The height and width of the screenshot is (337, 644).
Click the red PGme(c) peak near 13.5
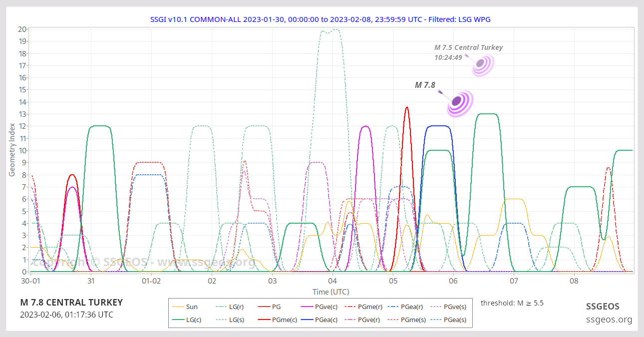pyautogui.click(x=407, y=107)
